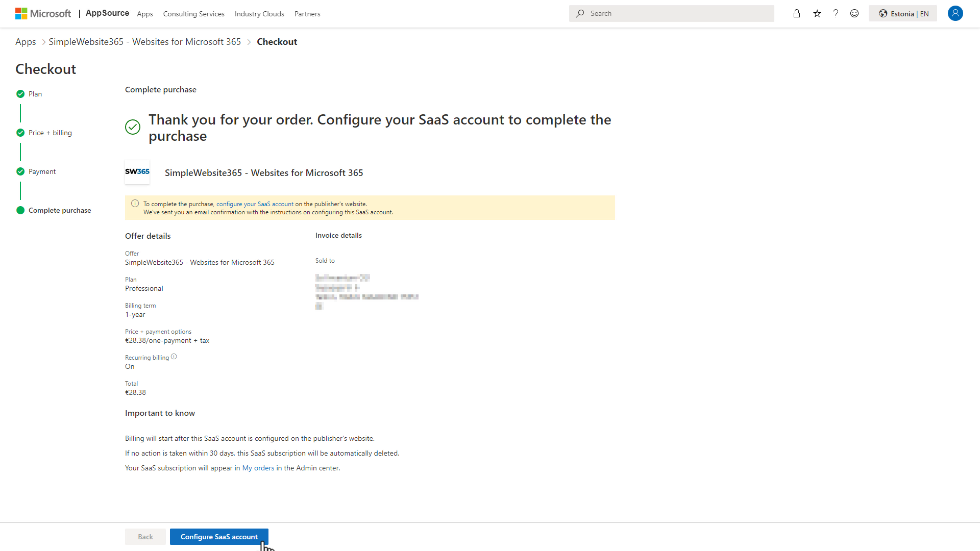Click the configure your SaaS account link
Screen dimensions: 980x551
[254, 203]
